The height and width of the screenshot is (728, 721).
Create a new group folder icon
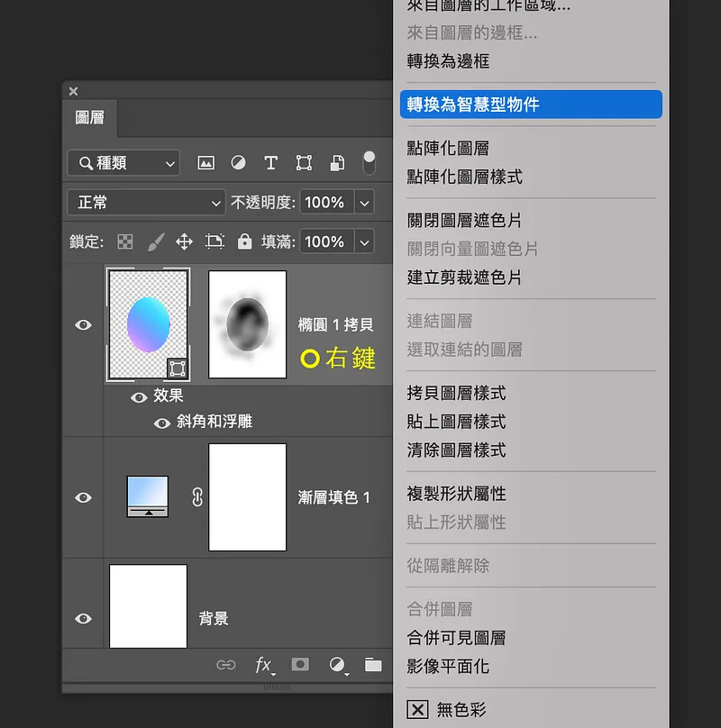point(373,665)
